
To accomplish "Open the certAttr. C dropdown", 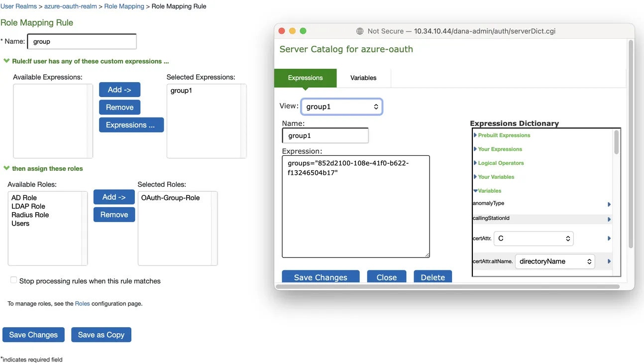I will click(x=534, y=239).
